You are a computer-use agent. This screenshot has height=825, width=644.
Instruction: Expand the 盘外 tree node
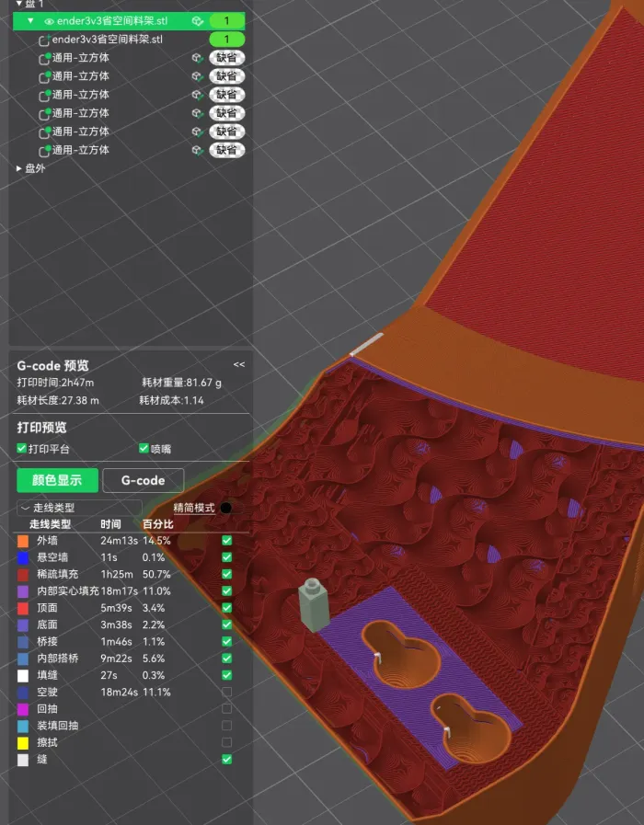19,168
